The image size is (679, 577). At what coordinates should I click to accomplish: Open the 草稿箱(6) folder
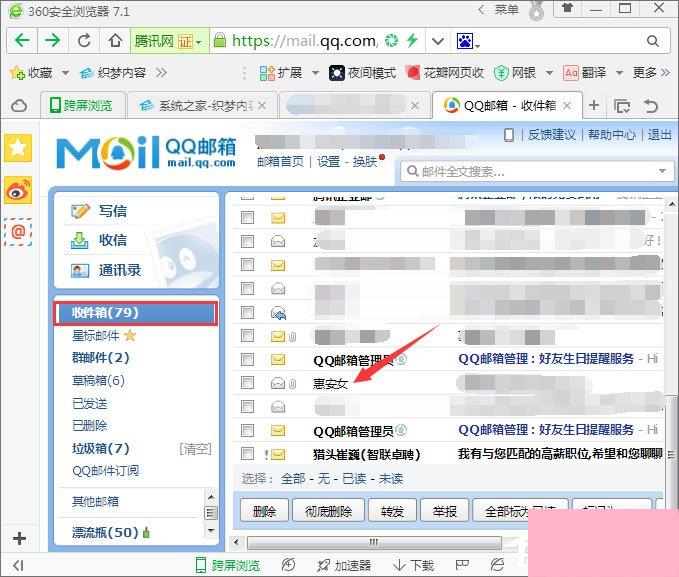coord(98,380)
